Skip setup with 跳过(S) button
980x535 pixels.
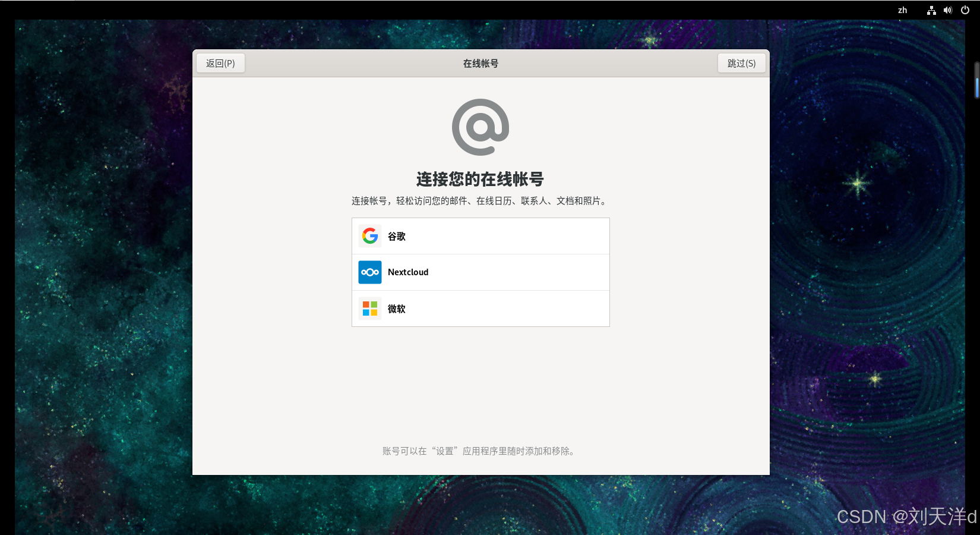(x=741, y=63)
